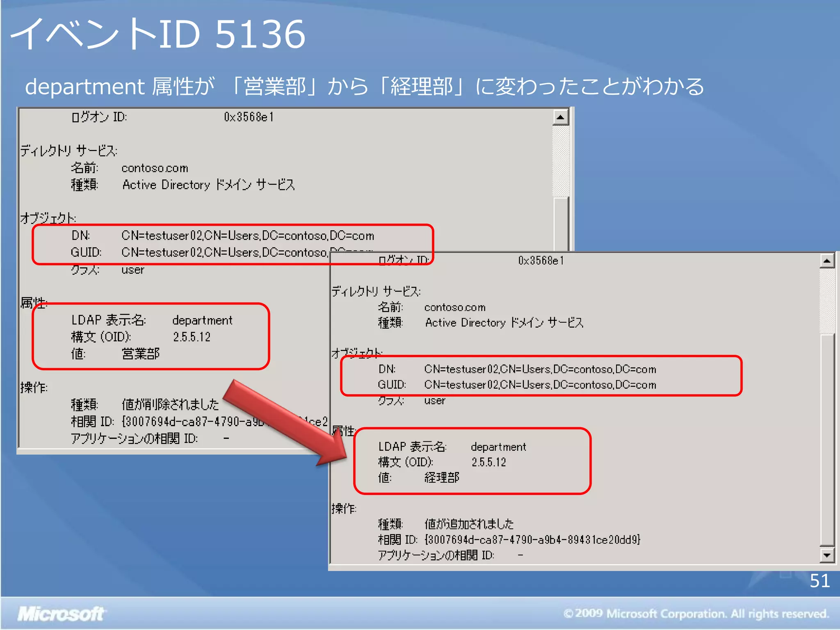Select Active Directory ドメイン サービス in left window

(208, 185)
